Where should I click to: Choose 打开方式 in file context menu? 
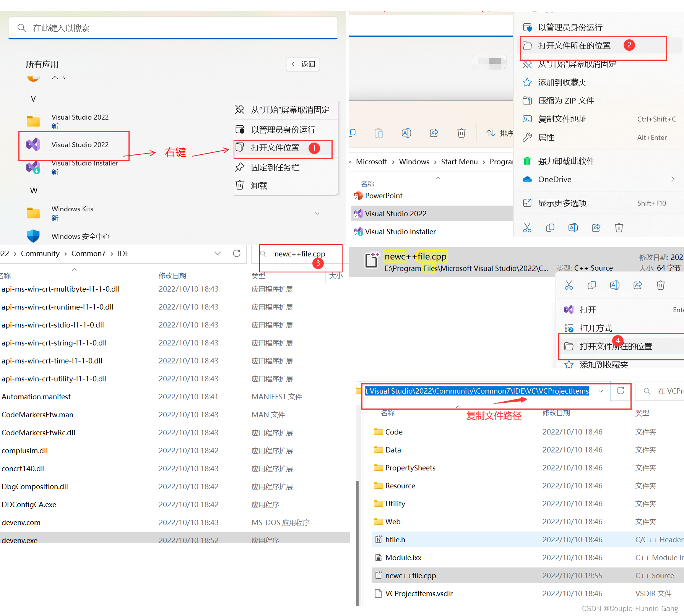(x=621, y=328)
